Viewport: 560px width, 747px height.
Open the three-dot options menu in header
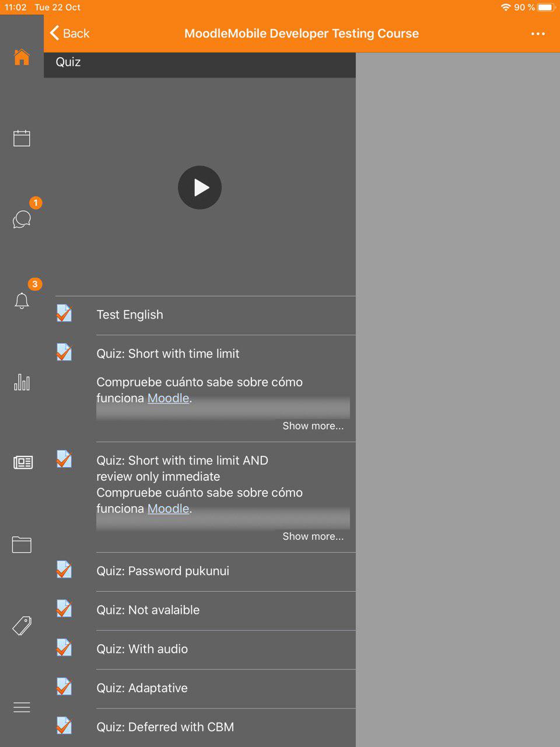tap(538, 34)
